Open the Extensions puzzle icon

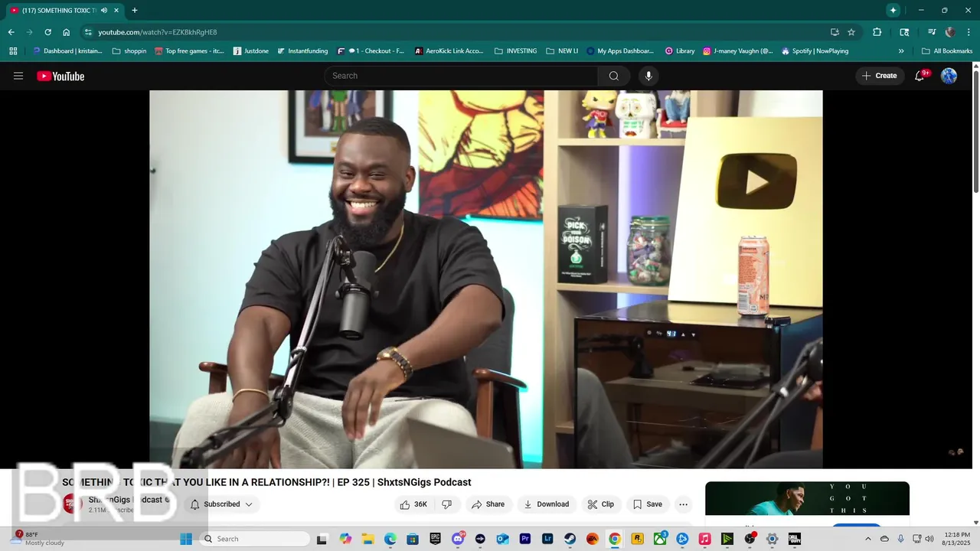(877, 32)
